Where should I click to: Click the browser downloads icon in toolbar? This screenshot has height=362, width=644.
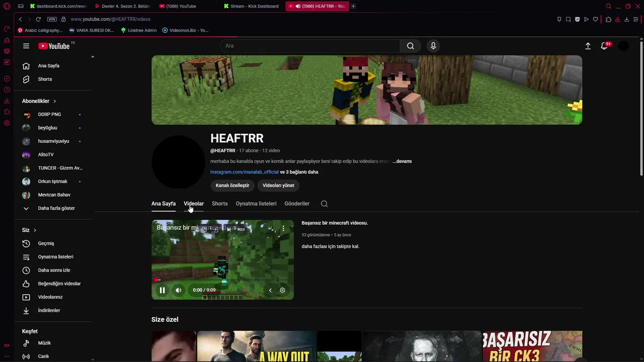click(x=626, y=19)
